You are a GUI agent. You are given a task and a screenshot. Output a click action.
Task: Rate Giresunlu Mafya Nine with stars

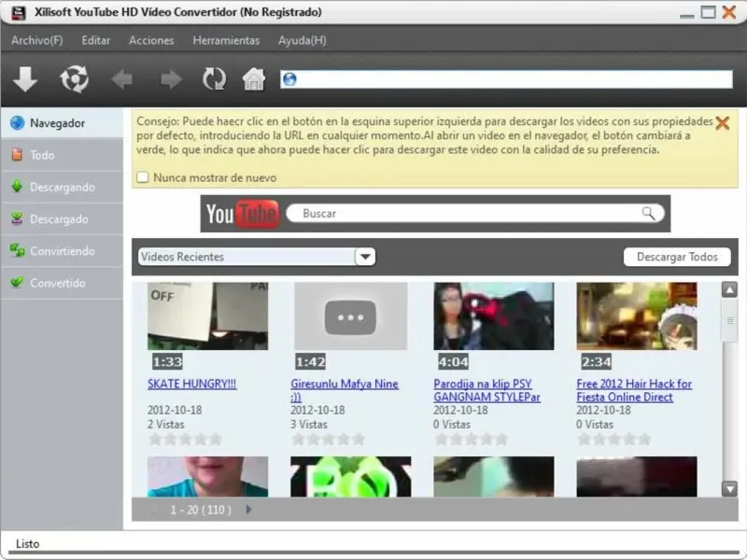[329, 439]
